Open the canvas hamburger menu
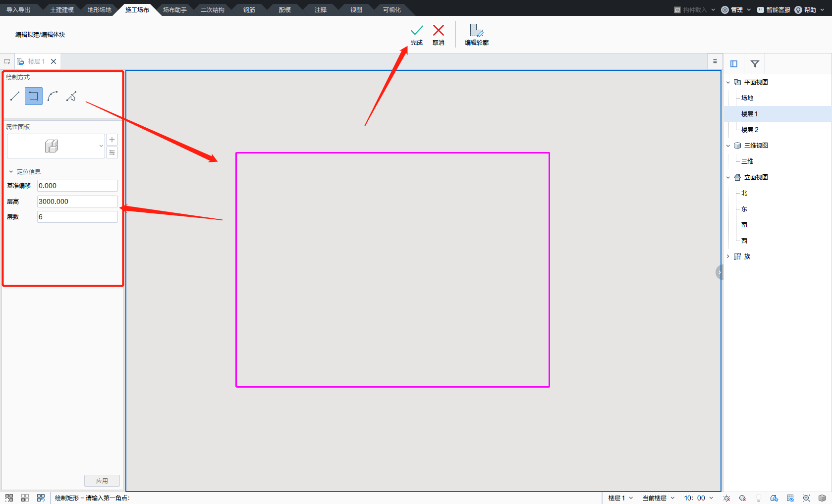This screenshot has width=832, height=504. [715, 61]
